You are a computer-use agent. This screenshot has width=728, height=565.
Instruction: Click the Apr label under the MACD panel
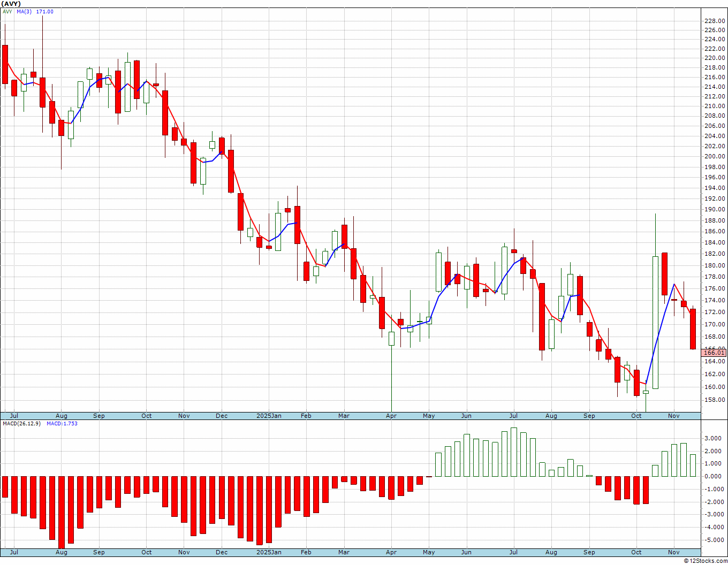tap(391, 552)
